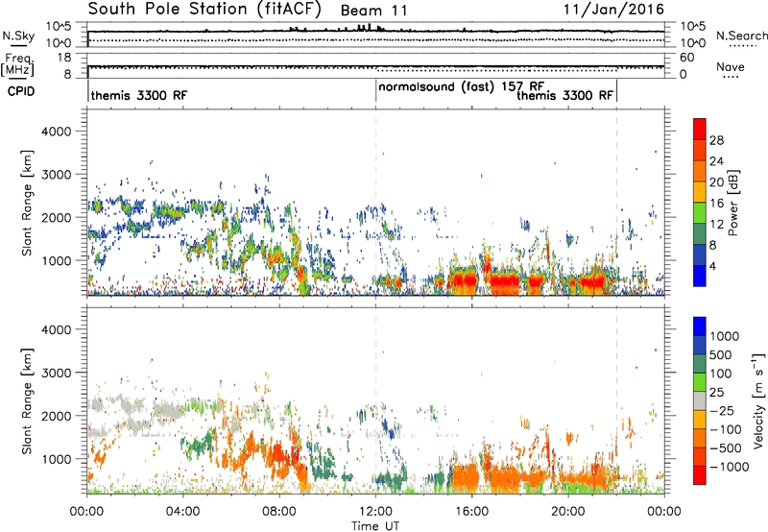This screenshot has height=532, width=768.
Task: Click the 28 tick on Power colorbar
Action: (x=716, y=140)
